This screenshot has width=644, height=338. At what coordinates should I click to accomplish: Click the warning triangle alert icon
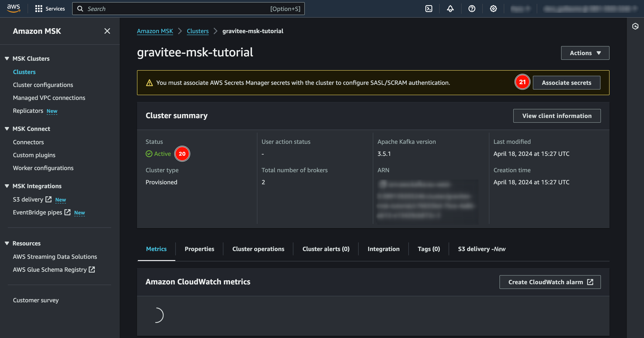(149, 83)
